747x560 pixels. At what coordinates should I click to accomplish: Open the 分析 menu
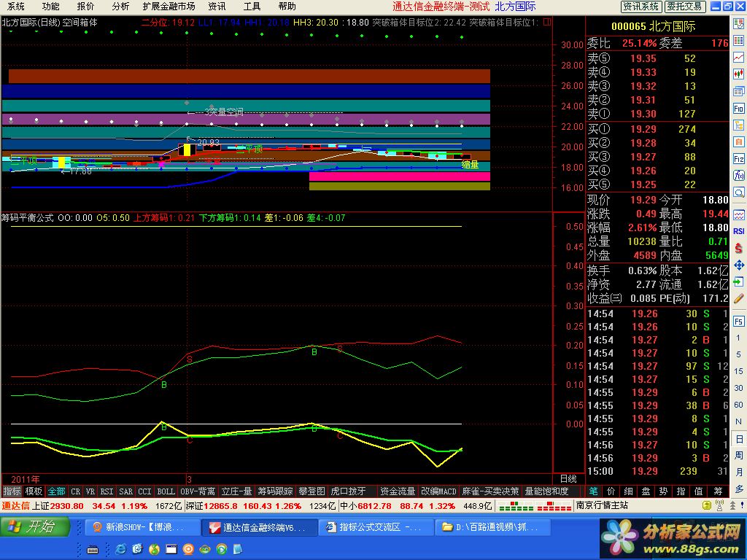pos(120,6)
